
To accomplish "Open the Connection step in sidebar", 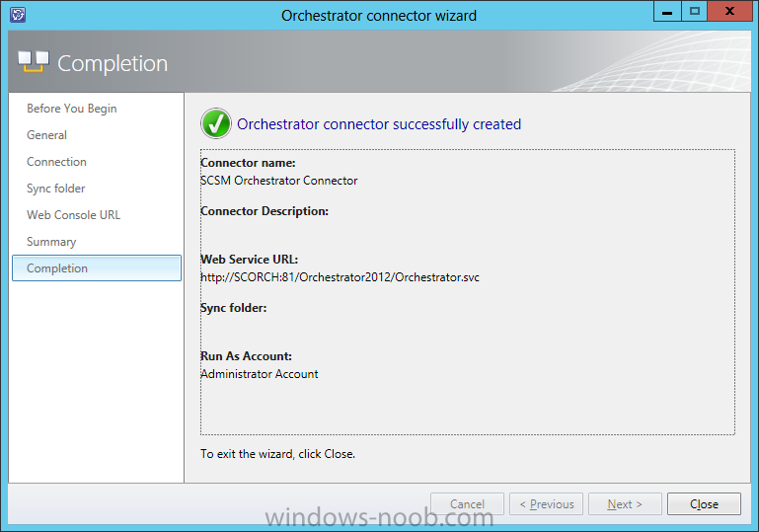I will [x=56, y=162].
